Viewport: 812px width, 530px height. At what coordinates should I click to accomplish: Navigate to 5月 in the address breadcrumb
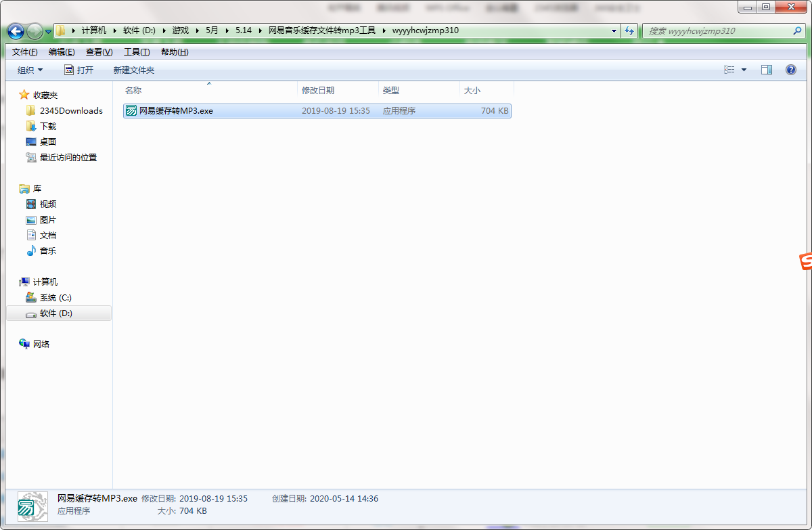212,30
